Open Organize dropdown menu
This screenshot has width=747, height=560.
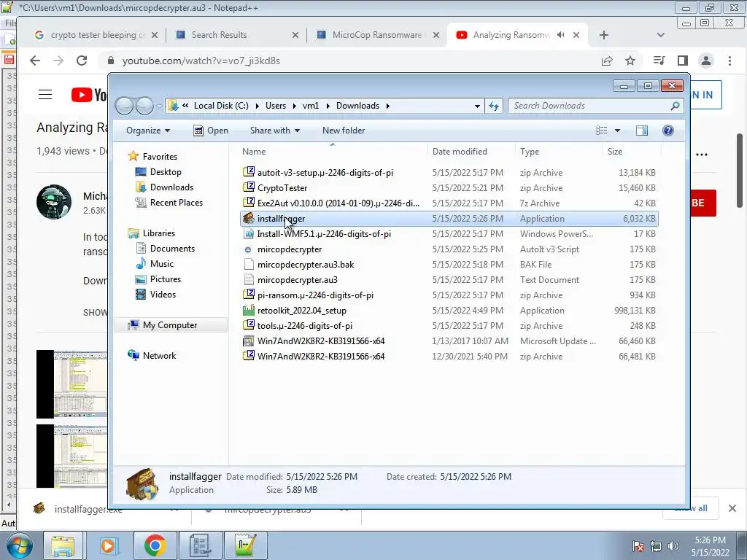click(147, 131)
